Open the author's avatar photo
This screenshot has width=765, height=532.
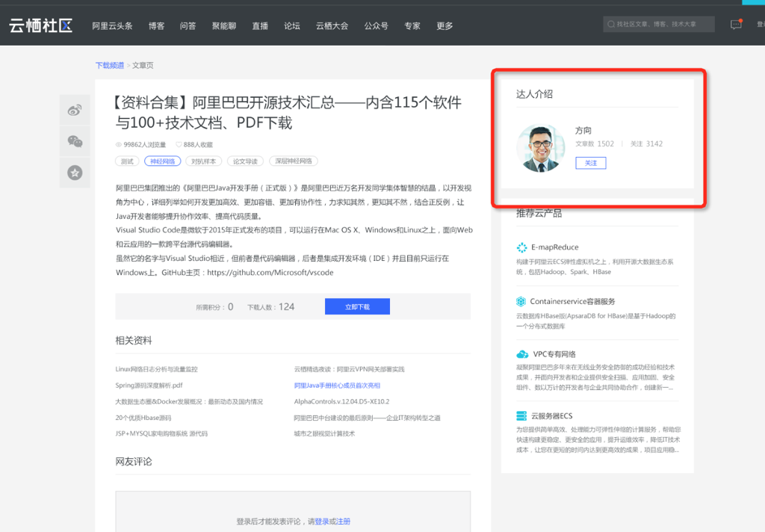click(541, 149)
